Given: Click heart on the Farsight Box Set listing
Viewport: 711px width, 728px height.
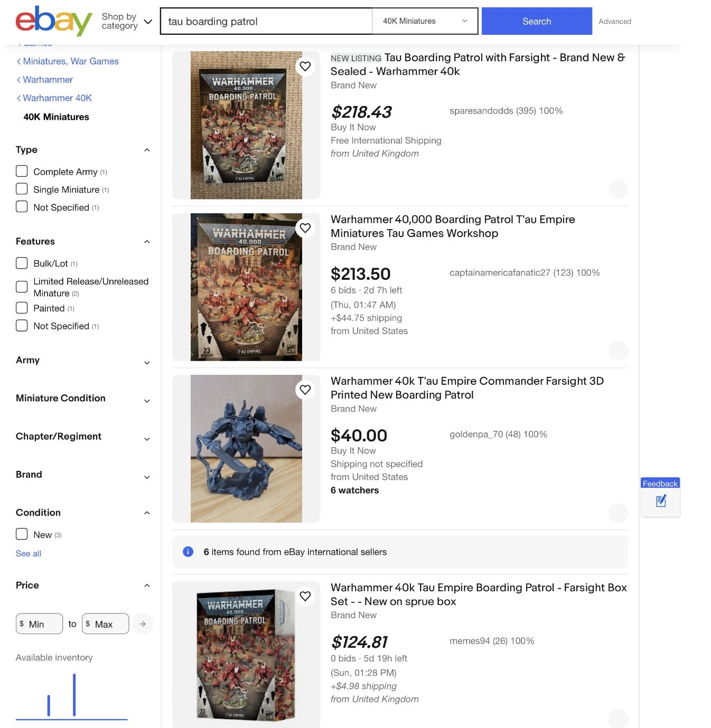Looking at the screenshot, I should (x=305, y=596).
